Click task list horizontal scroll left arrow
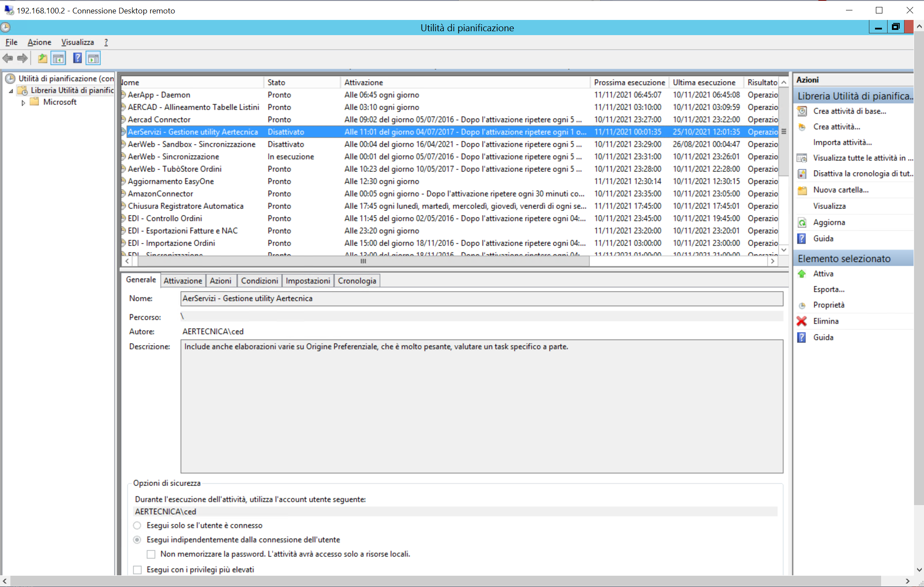 [127, 261]
